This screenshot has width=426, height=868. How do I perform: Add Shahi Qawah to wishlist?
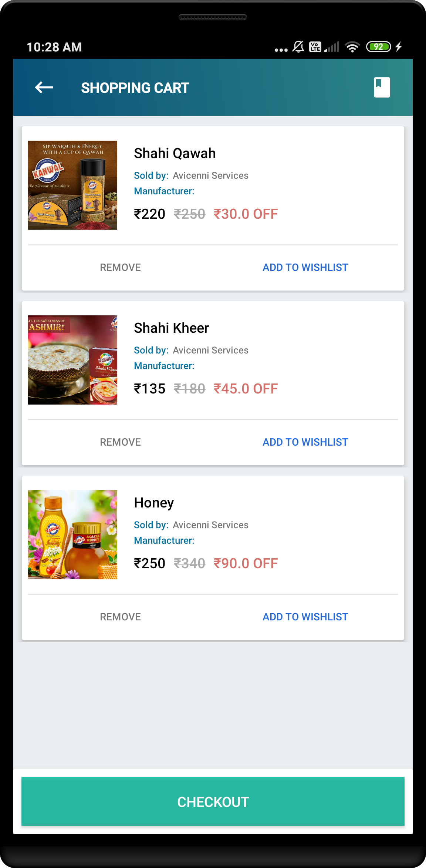305,267
